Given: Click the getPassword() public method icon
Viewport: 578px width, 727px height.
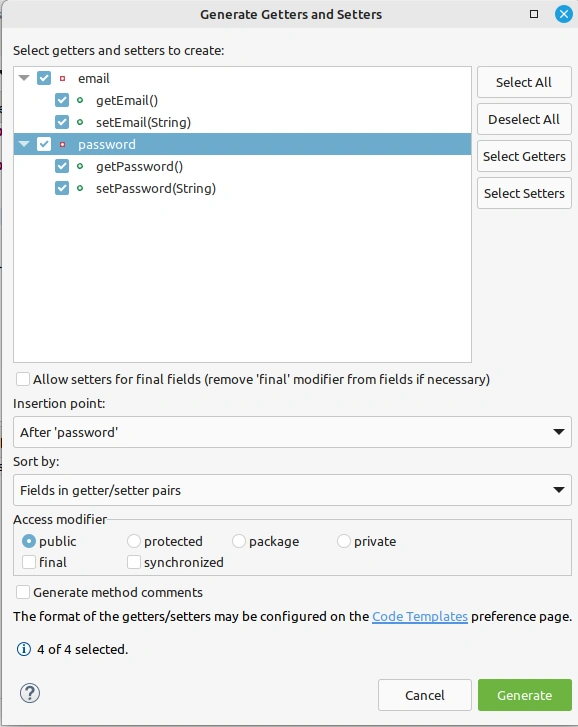Looking at the screenshot, I should tap(80, 166).
